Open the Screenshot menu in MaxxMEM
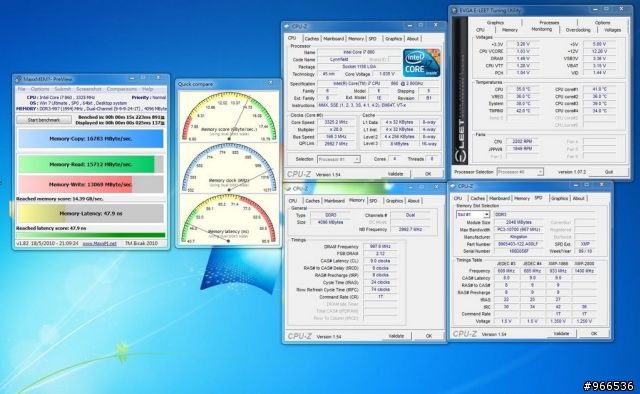640x394 pixels. click(x=89, y=89)
